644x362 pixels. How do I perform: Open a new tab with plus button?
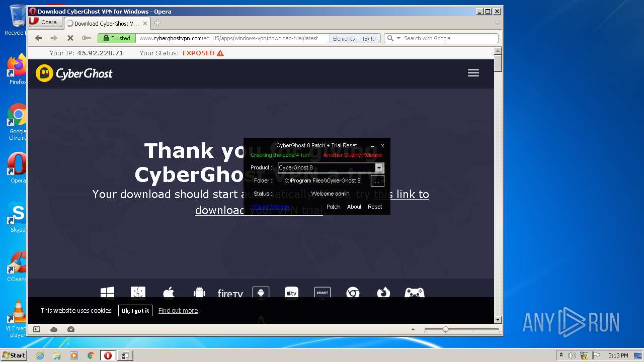(x=157, y=23)
